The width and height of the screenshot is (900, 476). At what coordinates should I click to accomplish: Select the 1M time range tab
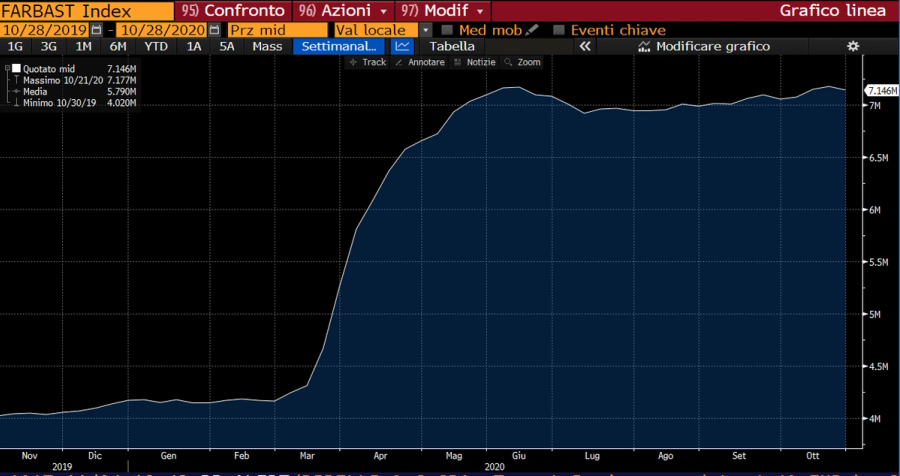[84, 47]
